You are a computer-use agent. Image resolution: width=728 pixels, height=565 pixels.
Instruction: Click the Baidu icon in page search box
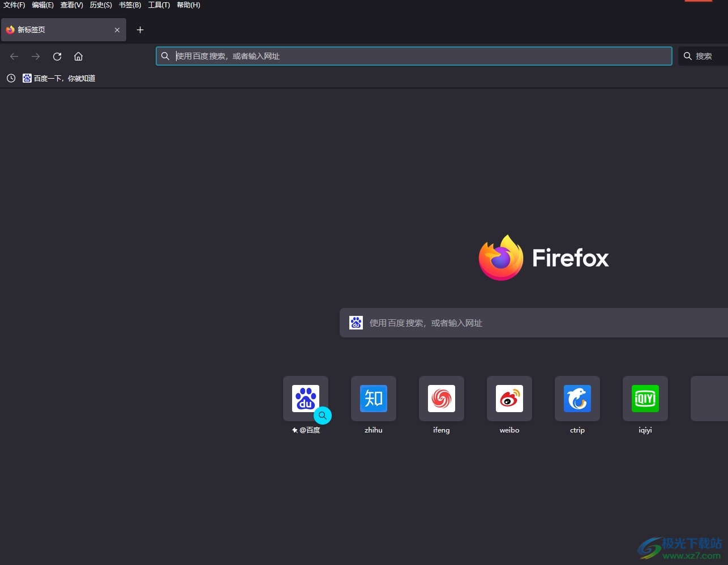[356, 323]
